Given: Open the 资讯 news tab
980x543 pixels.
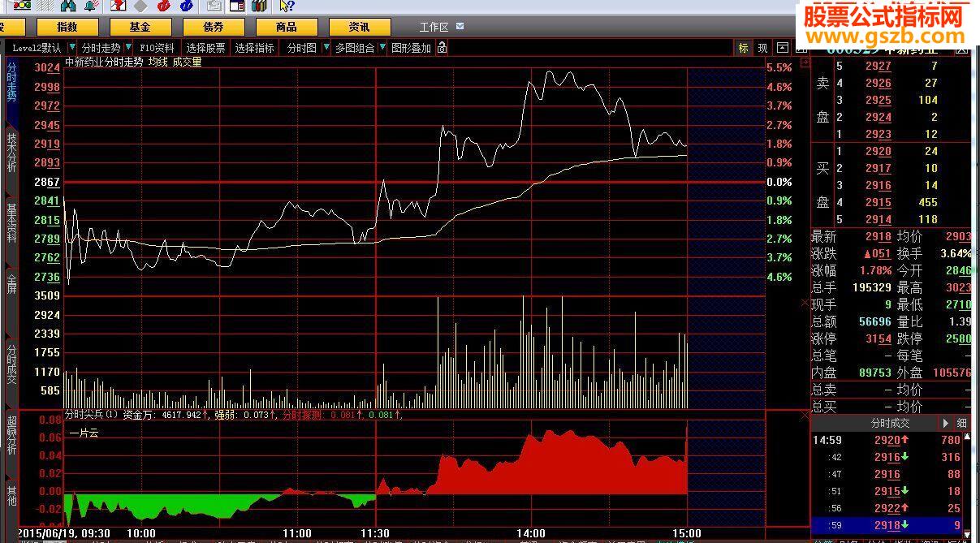Looking at the screenshot, I should 359,27.
